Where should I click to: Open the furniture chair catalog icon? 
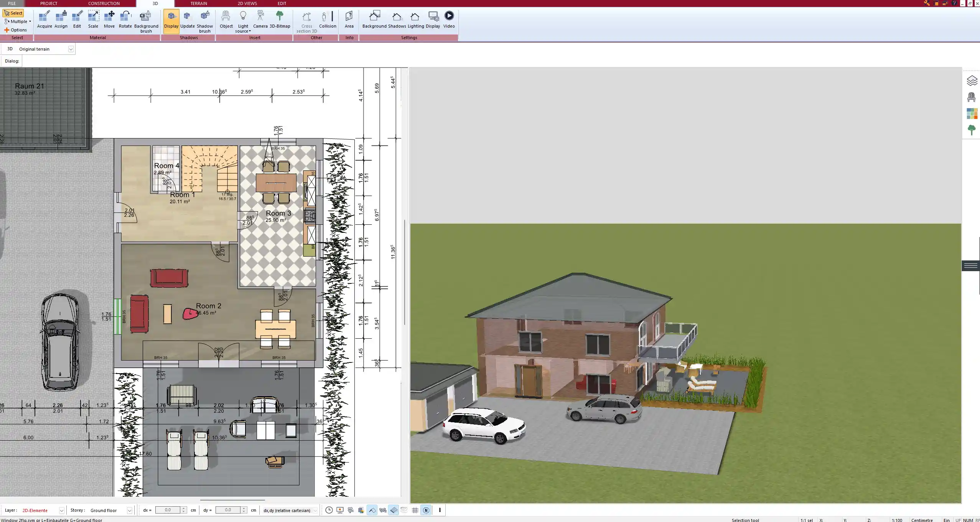[x=972, y=97]
